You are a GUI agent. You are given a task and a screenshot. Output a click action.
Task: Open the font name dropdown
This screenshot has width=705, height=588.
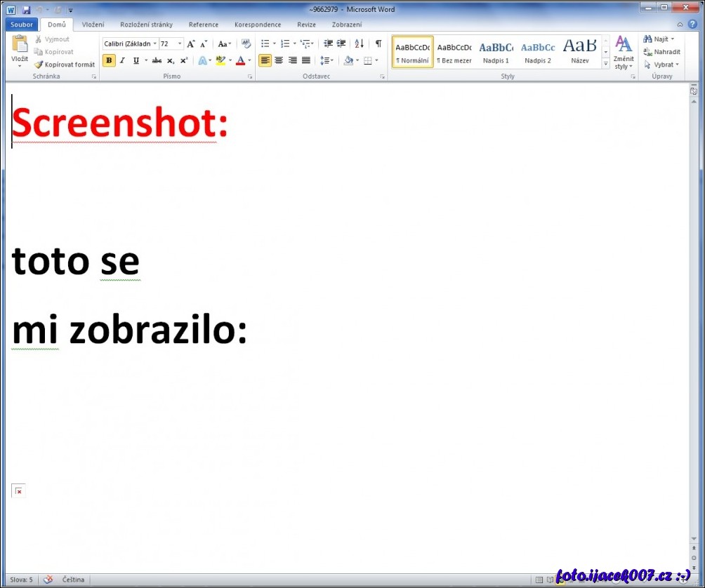click(154, 44)
